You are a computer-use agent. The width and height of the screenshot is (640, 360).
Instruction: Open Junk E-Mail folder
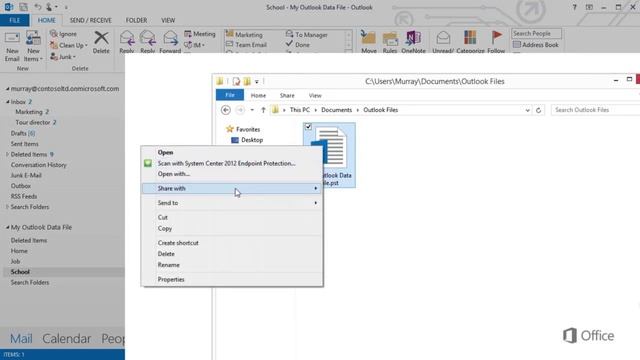[26, 176]
